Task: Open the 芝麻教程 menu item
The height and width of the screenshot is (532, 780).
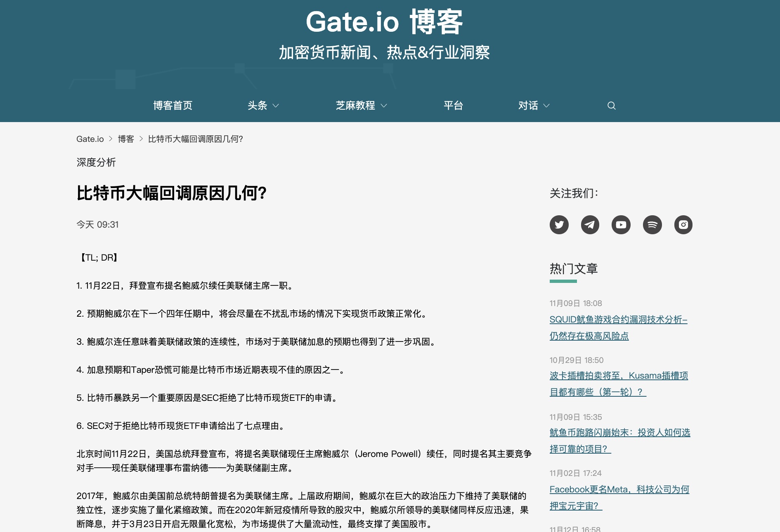Action: click(355, 106)
